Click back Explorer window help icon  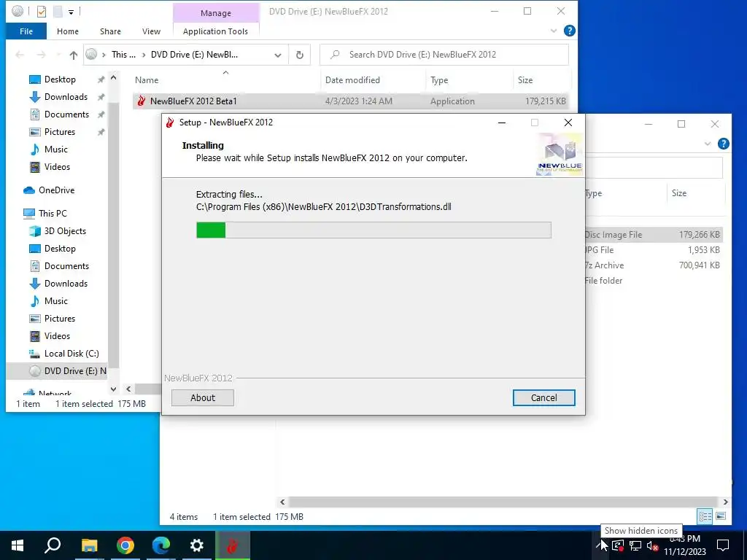[723, 144]
